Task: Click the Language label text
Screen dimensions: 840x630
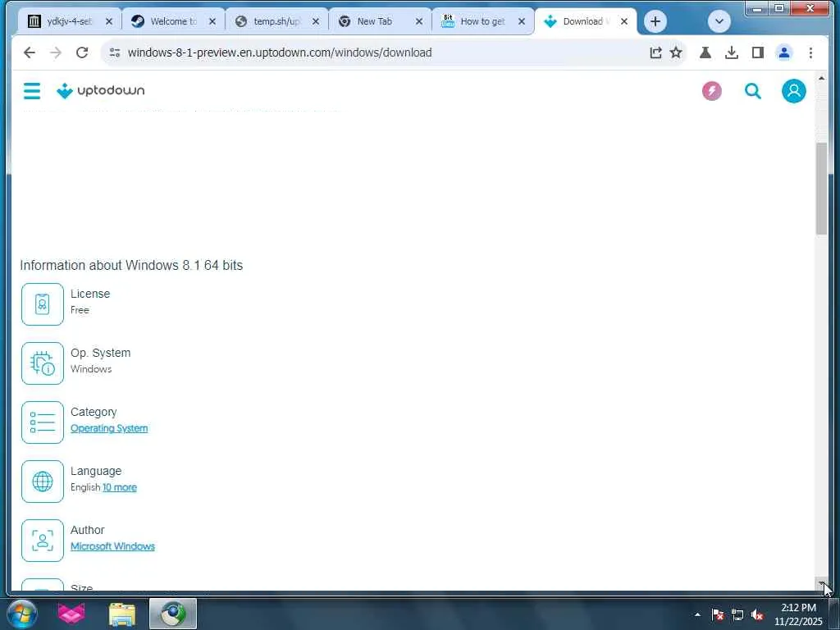Action: tap(96, 471)
